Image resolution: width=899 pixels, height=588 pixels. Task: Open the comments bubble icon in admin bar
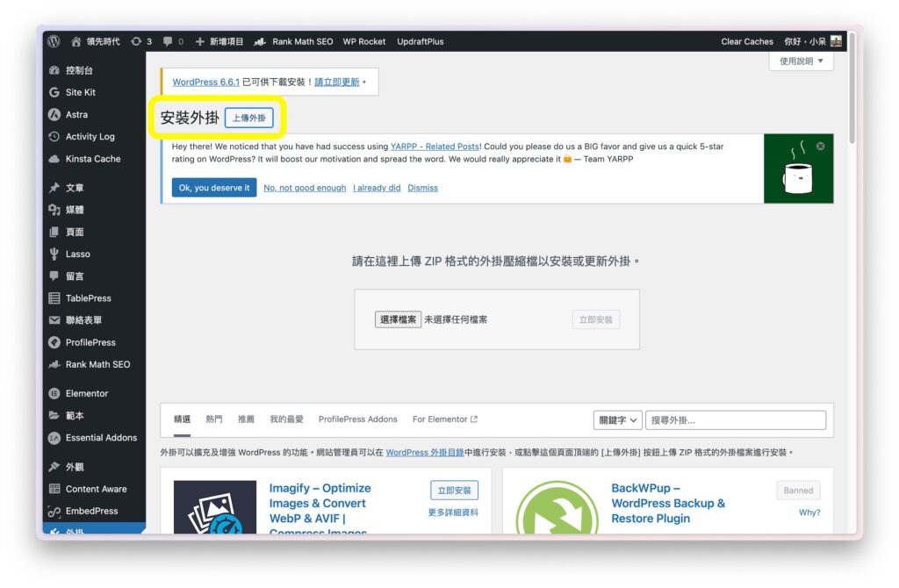pyautogui.click(x=168, y=41)
